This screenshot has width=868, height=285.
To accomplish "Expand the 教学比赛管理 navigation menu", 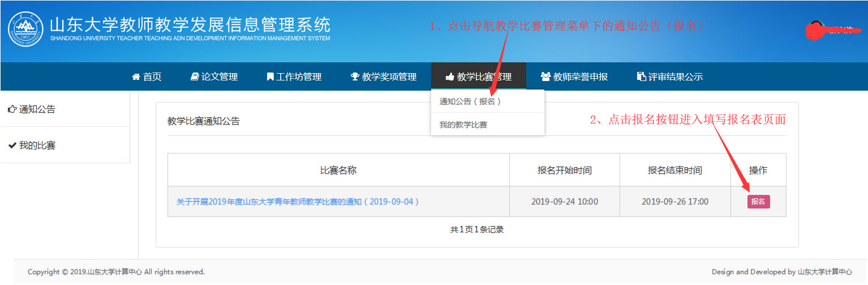I will click(x=478, y=76).
